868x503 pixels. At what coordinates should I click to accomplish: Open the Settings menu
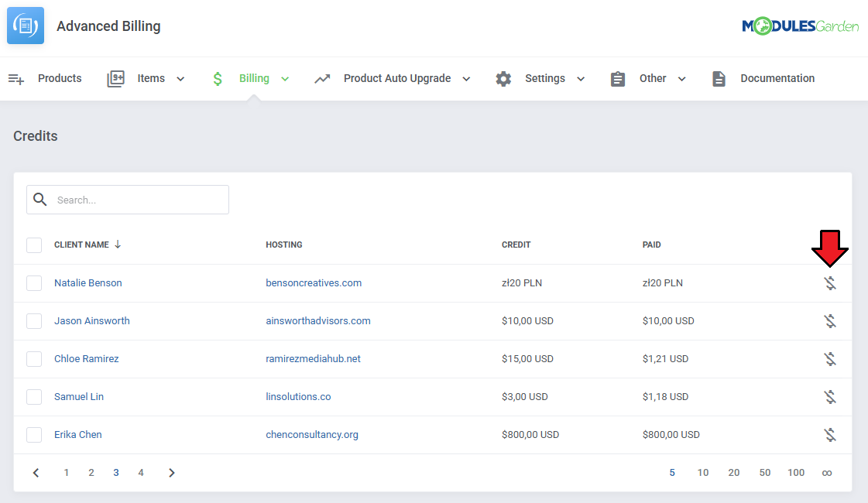click(544, 78)
